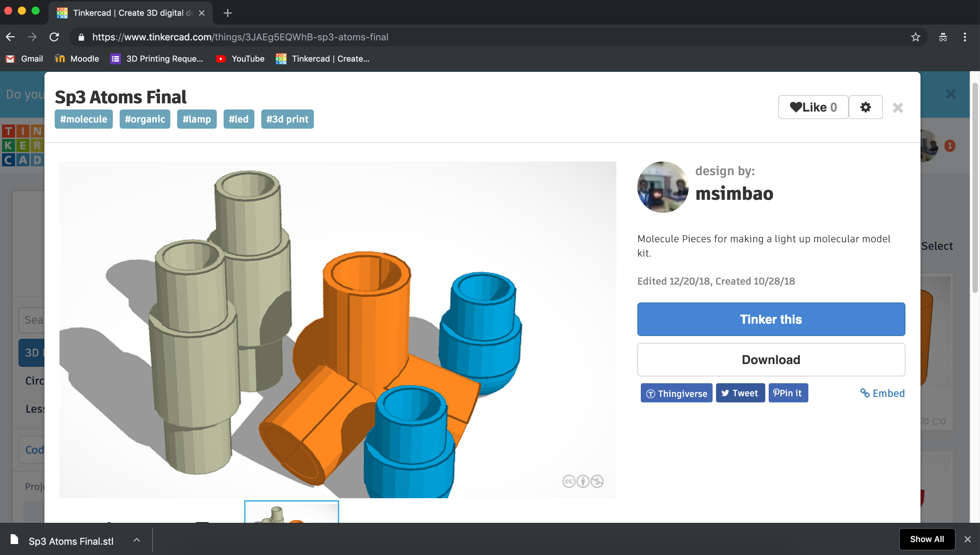Screen dimensions: 980x555
Task: Bookmark page with star icon
Action: [x=915, y=37]
